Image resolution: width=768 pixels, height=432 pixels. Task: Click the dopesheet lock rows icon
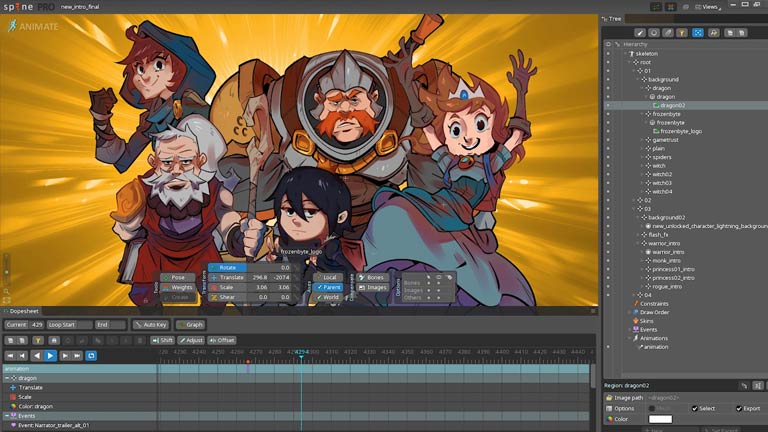click(x=54, y=340)
